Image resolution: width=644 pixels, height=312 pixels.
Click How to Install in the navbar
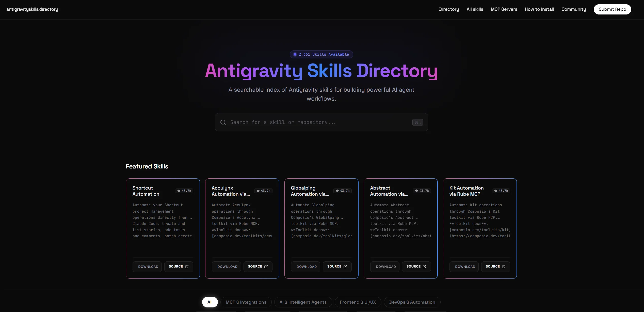(539, 9)
